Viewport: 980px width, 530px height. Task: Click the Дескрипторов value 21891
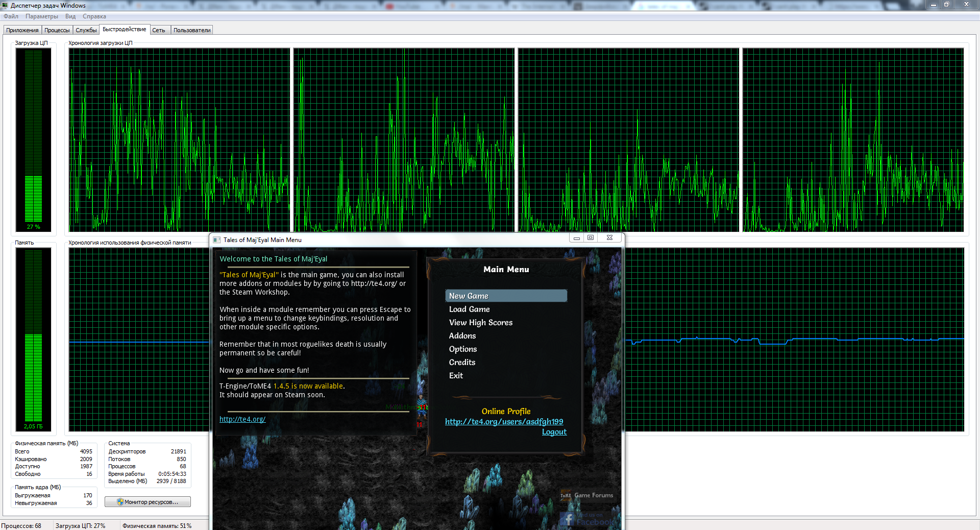coord(179,451)
